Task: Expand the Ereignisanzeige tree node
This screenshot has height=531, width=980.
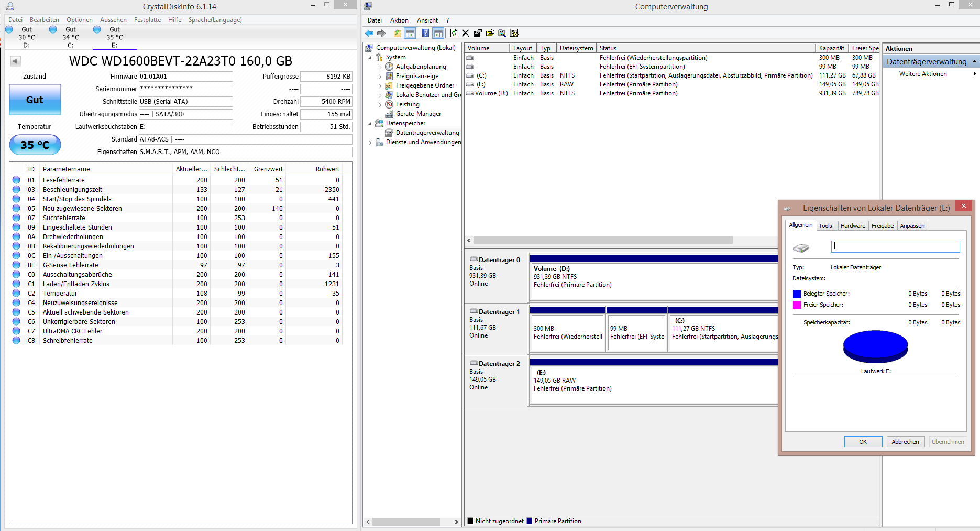Action: pyautogui.click(x=380, y=77)
